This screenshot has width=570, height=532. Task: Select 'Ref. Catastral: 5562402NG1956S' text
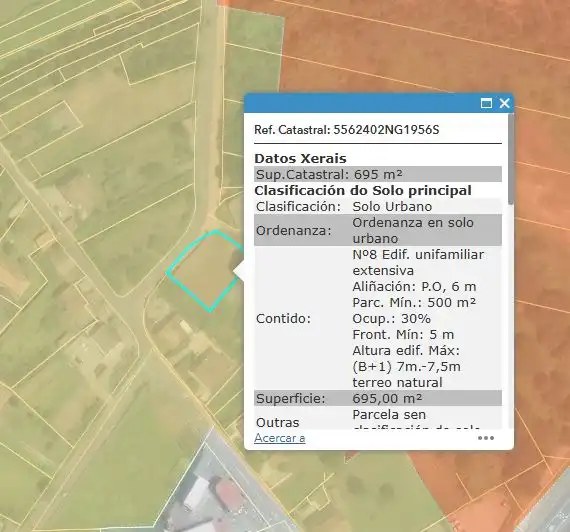pyautogui.click(x=346, y=129)
